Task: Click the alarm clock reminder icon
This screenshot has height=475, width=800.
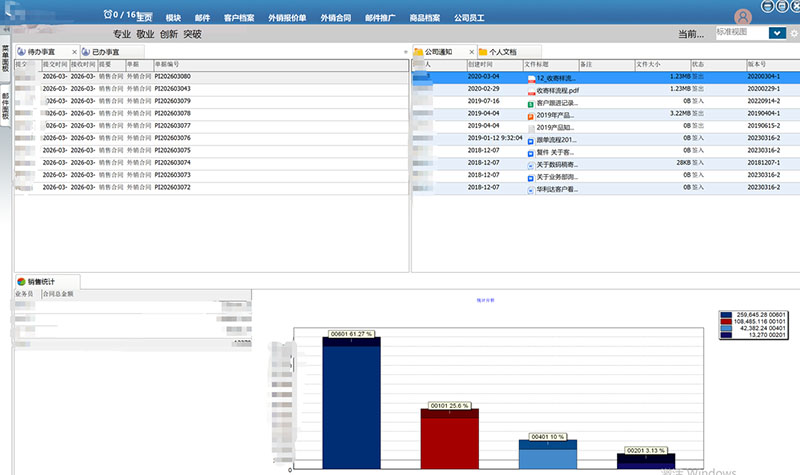Action: click(x=107, y=15)
